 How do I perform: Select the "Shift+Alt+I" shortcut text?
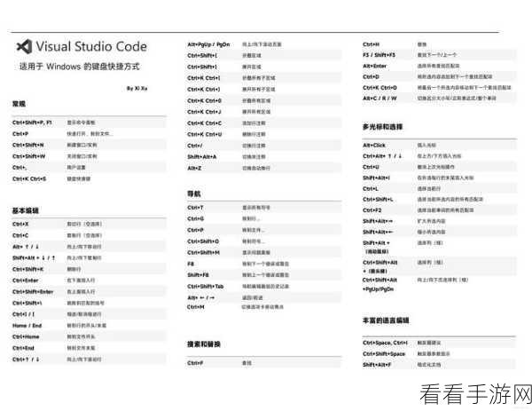376,178
